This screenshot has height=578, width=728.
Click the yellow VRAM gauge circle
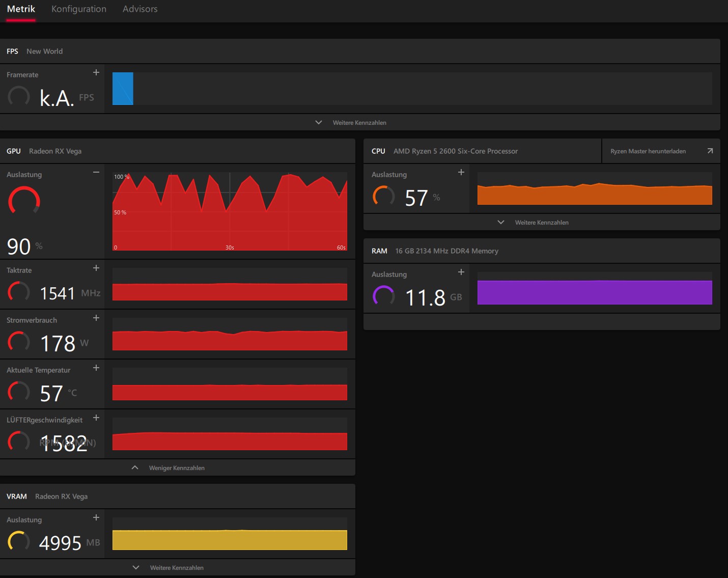tap(19, 541)
